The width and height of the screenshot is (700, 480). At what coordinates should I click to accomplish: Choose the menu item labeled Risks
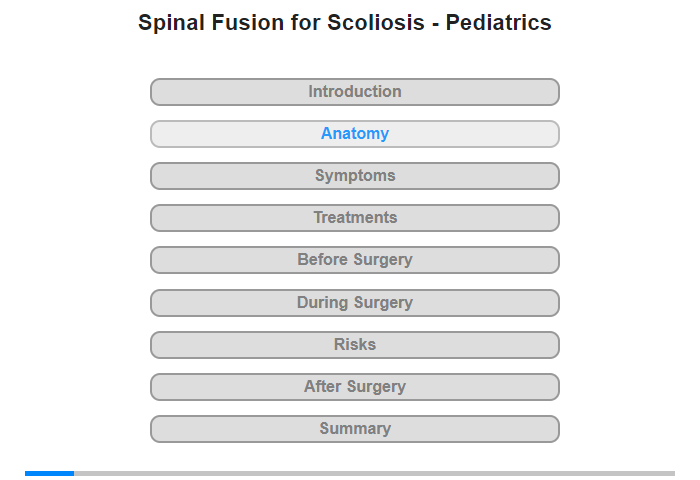pos(354,345)
